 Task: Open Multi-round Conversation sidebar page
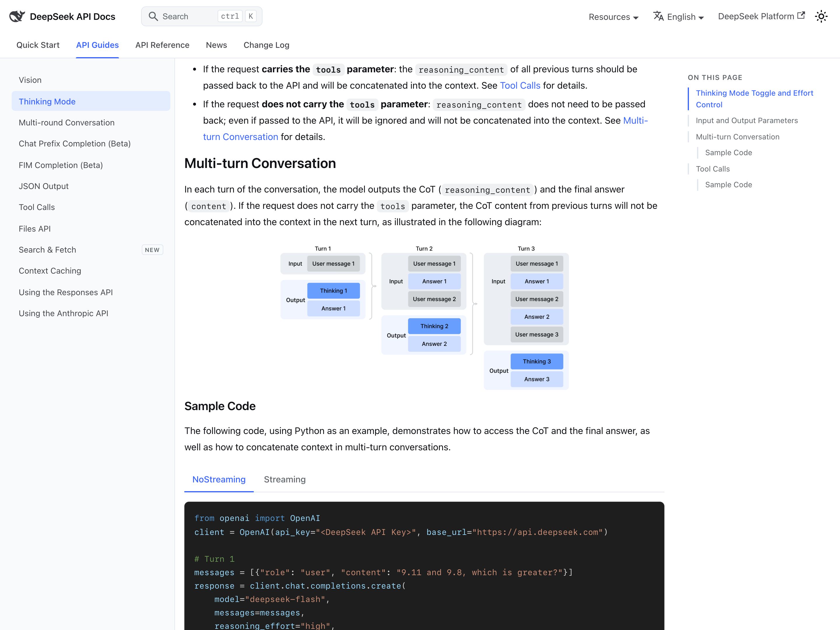[x=91, y=122]
